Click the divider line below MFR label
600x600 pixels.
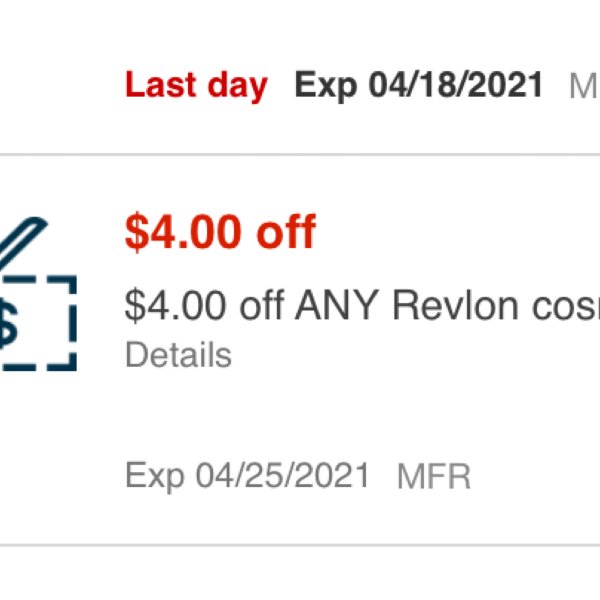point(300,545)
